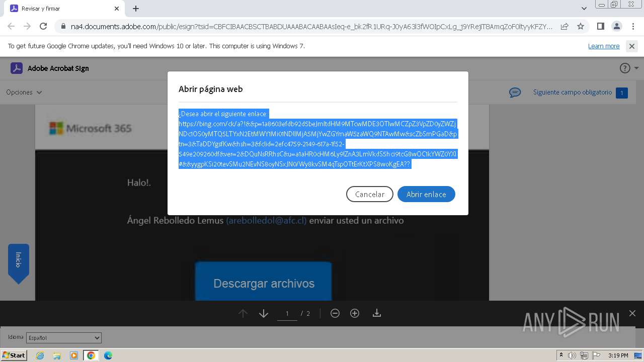Download the PDF document

pyautogui.click(x=376, y=313)
